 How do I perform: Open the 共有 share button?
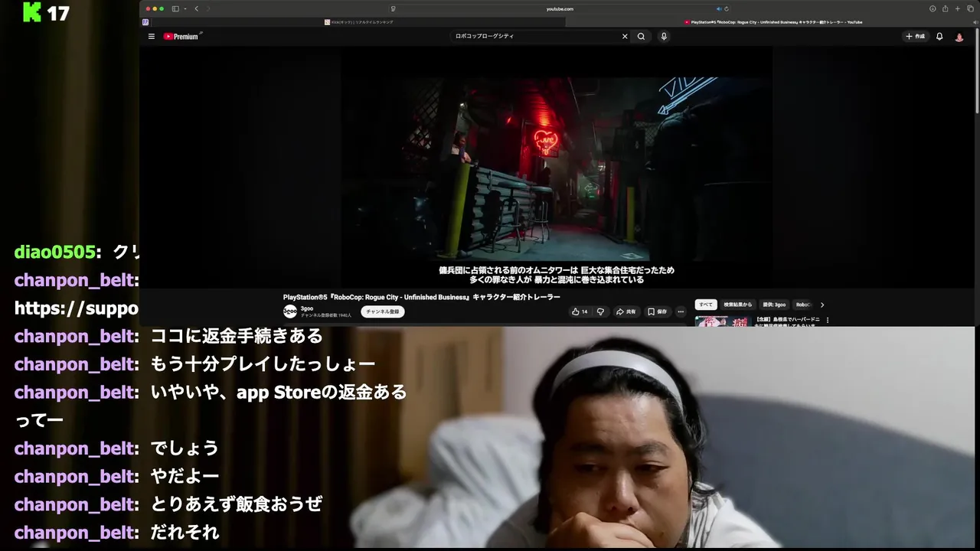626,311
